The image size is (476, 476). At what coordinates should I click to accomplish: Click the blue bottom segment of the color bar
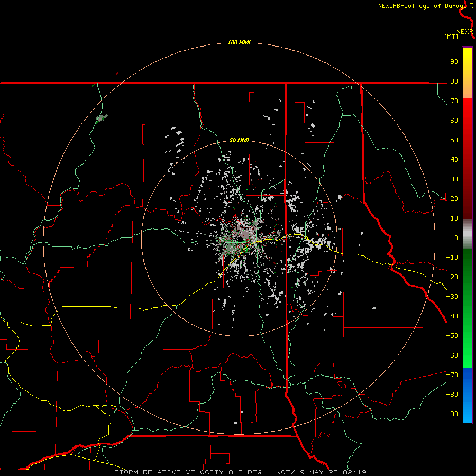[467, 396]
